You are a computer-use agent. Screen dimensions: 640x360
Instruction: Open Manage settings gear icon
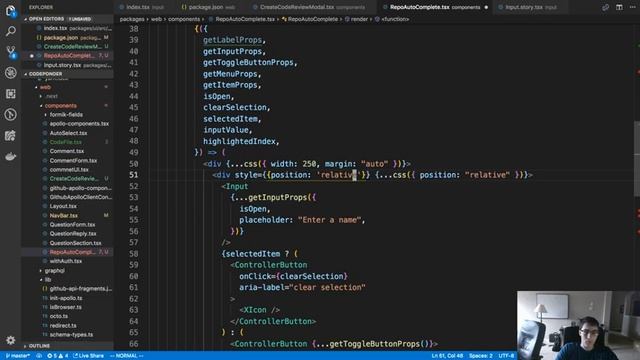[x=11, y=340]
